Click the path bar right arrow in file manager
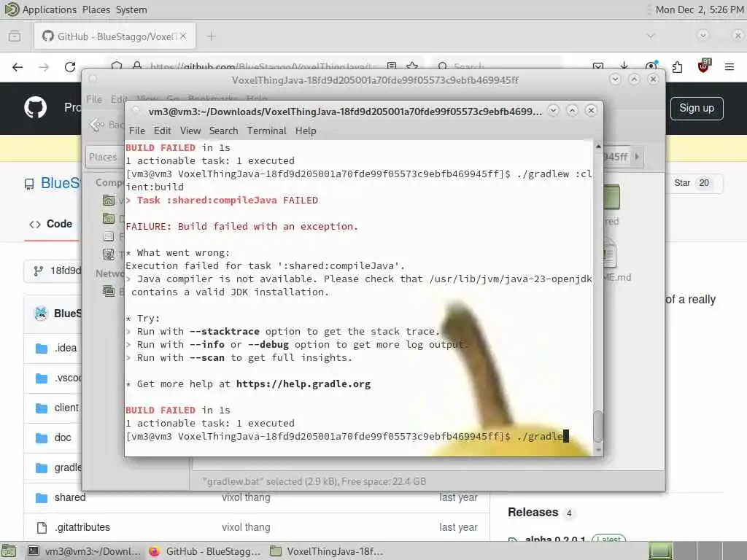This screenshot has height=560, width=747. (x=637, y=157)
